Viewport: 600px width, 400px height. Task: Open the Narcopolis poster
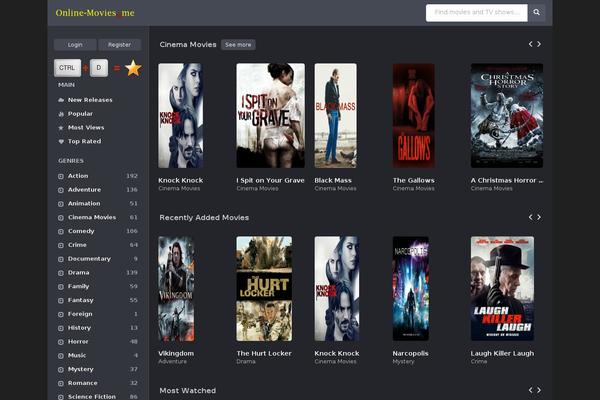(x=411, y=289)
